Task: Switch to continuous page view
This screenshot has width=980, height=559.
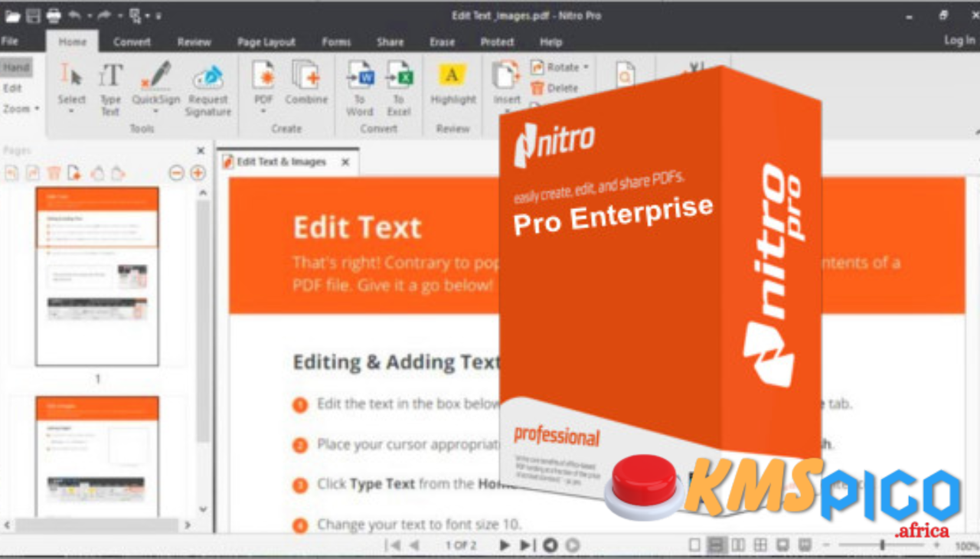Action: point(716,545)
